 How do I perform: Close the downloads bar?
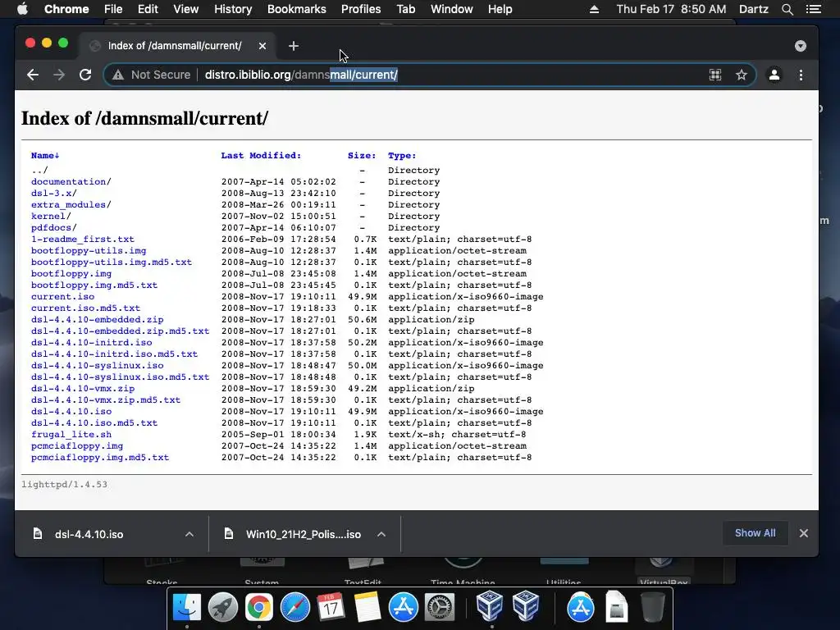tap(804, 533)
